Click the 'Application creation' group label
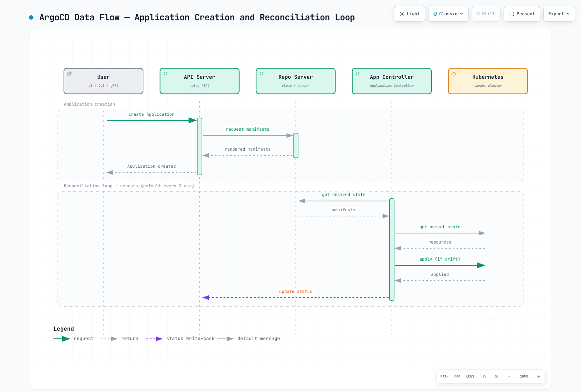Viewport: 581px width, 392px height. pos(89,104)
